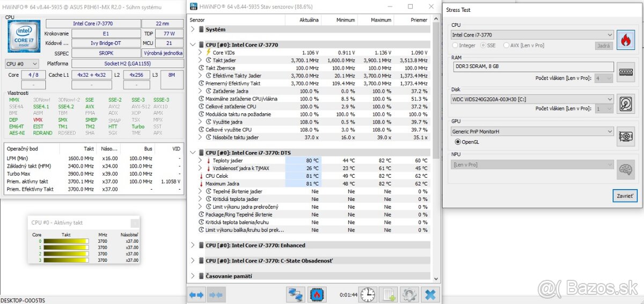Collapse the CPU [#0] Intel Core i7-3770 group
Viewport: 644px width, 304px height.
click(193, 45)
